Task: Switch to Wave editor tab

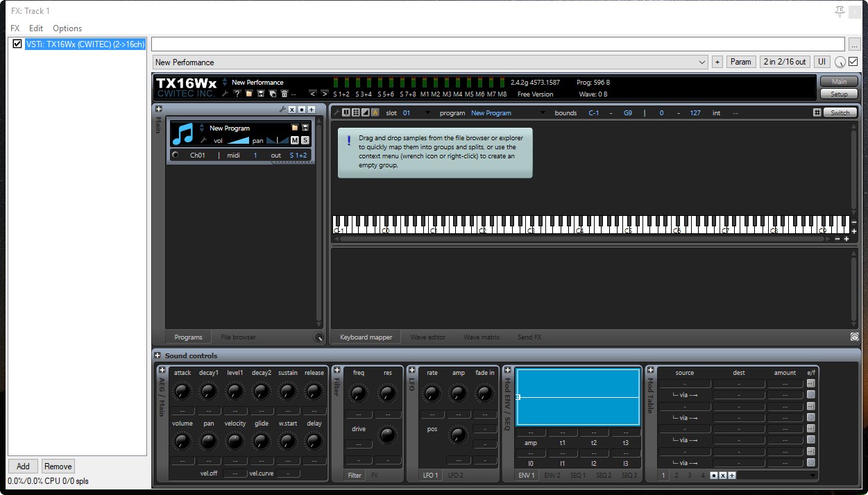Action: tap(428, 337)
